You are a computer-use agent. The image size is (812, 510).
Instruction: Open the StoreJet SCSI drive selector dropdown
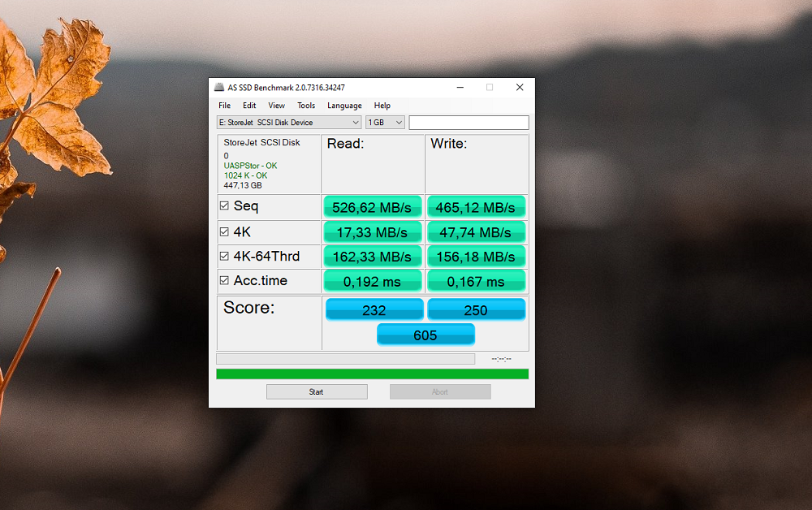[x=288, y=123]
